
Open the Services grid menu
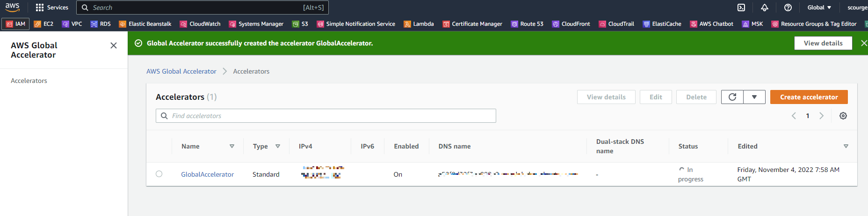coord(52,7)
